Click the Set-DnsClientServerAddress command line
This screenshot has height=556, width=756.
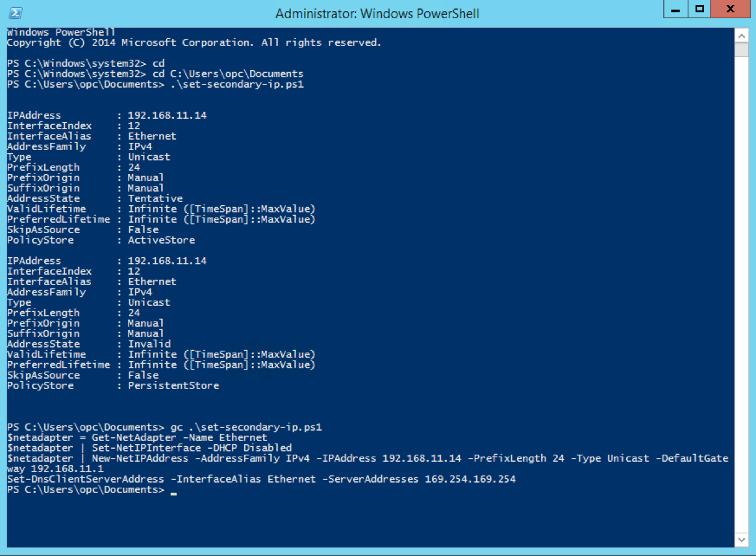tap(260, 479)
